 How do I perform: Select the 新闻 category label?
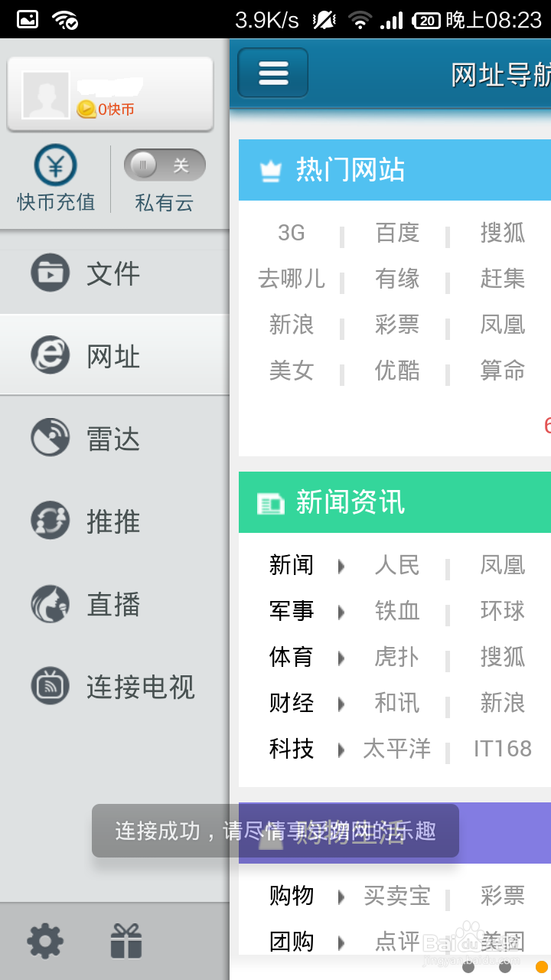(292, 565)
